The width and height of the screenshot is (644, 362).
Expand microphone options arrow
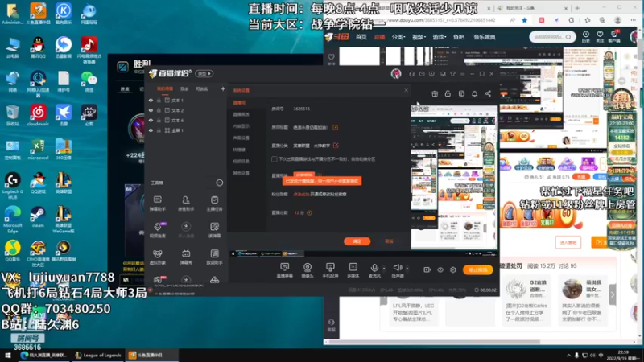pos(384,269)
